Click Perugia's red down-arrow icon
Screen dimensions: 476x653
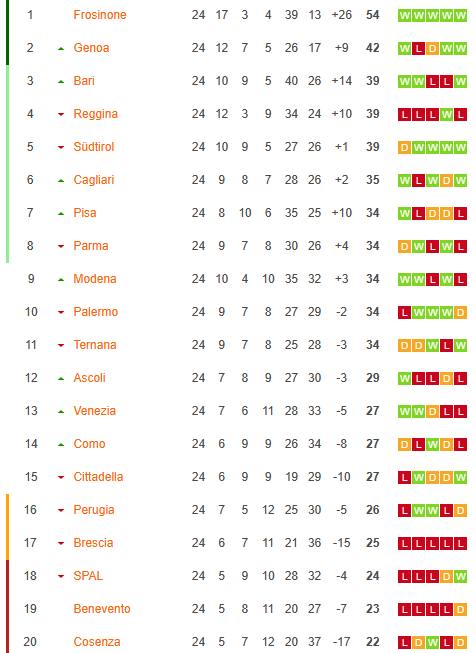tap(61, 511)
